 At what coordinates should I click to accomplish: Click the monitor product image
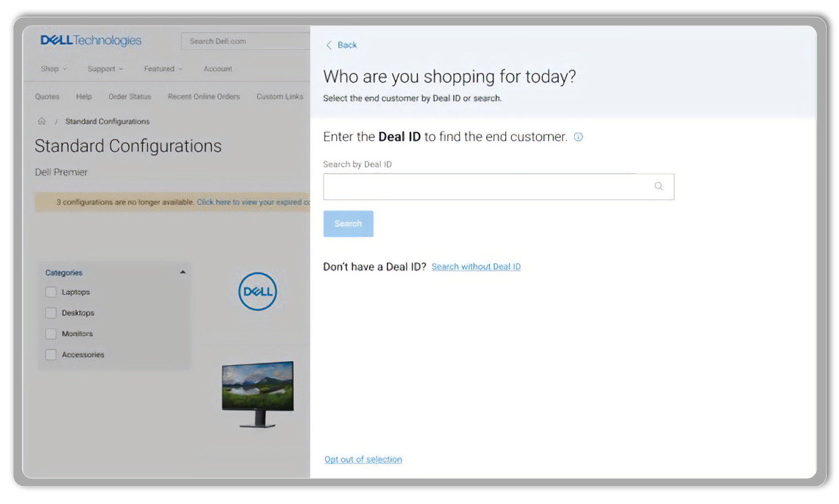[257, 391]
